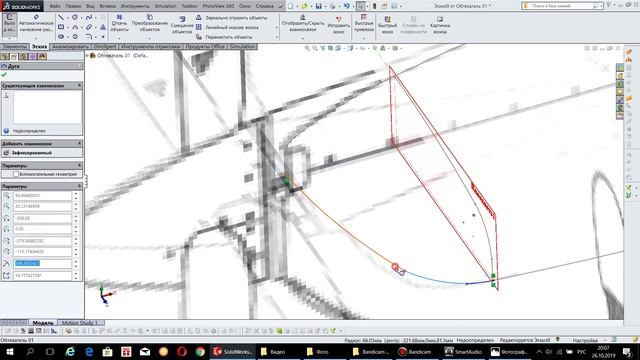
Task: Switch to the Office Products tab
Action: click(x=205, y=47)
